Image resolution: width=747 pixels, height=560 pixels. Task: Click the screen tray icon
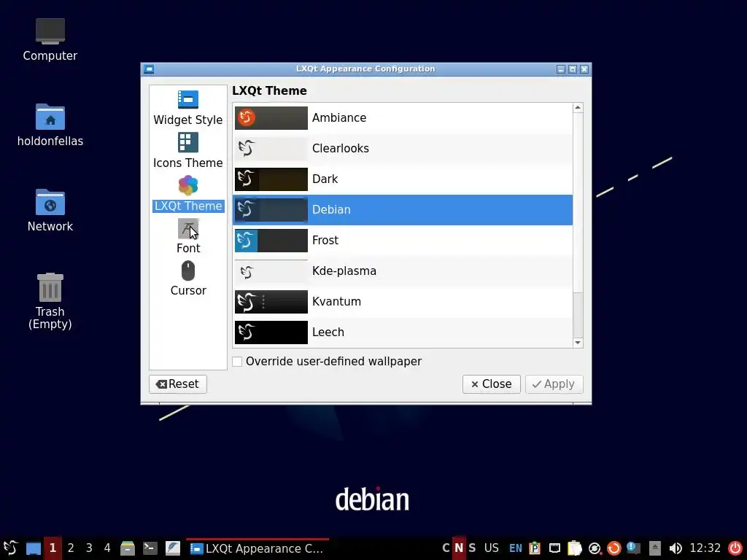point(554,548)
